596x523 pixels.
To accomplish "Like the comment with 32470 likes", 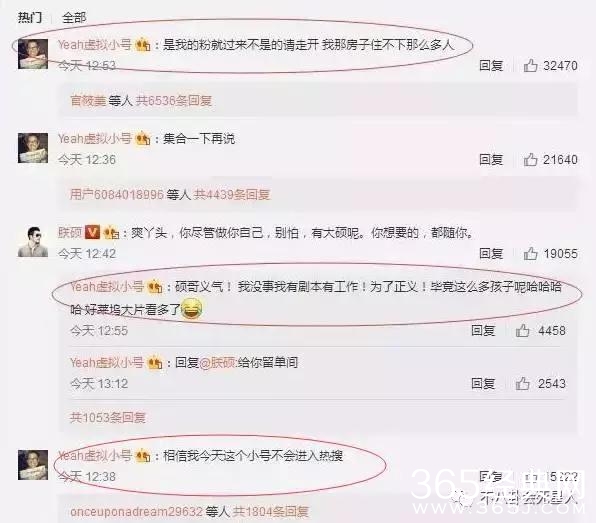I will point(531,65).
